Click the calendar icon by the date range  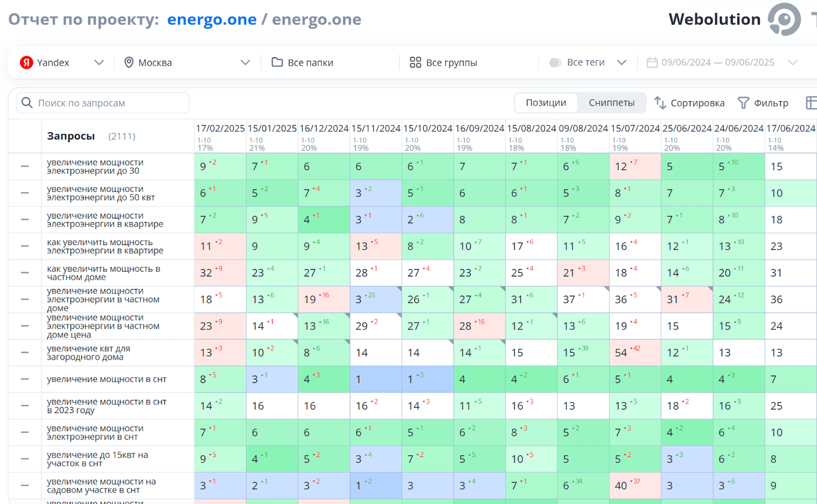pos(652,63)
